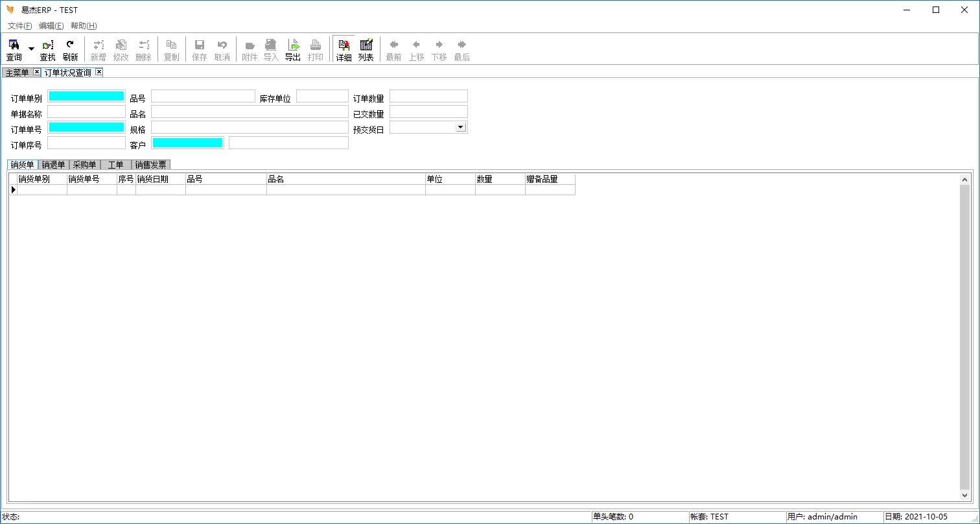Click the 导出 (Export) toolbar icon
Screen dimensions: 980x524
pyautogui.click(x=293, y=49)
